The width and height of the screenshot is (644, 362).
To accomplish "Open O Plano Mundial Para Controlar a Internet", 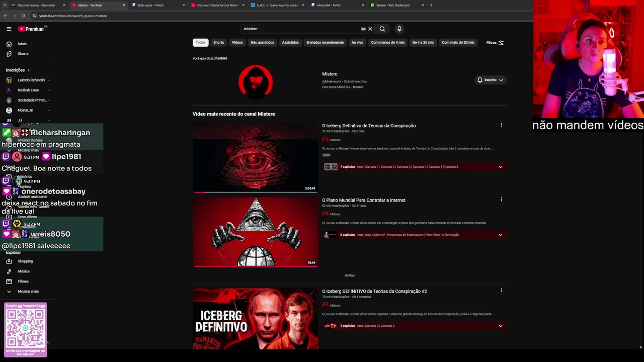I will (x=364, y=200).
